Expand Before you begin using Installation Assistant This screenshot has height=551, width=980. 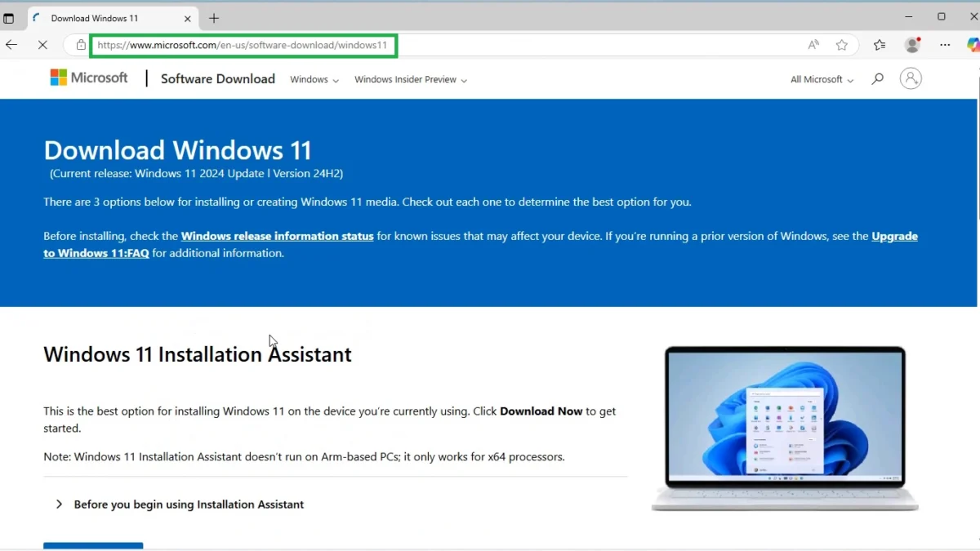180,504
